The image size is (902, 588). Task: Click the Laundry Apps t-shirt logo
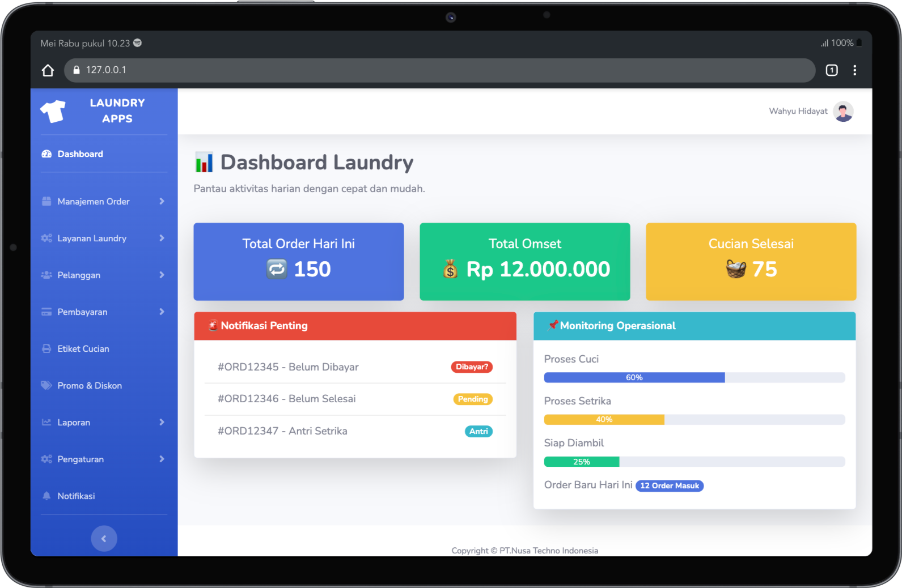pyautogui.click(x=53, y=111)
